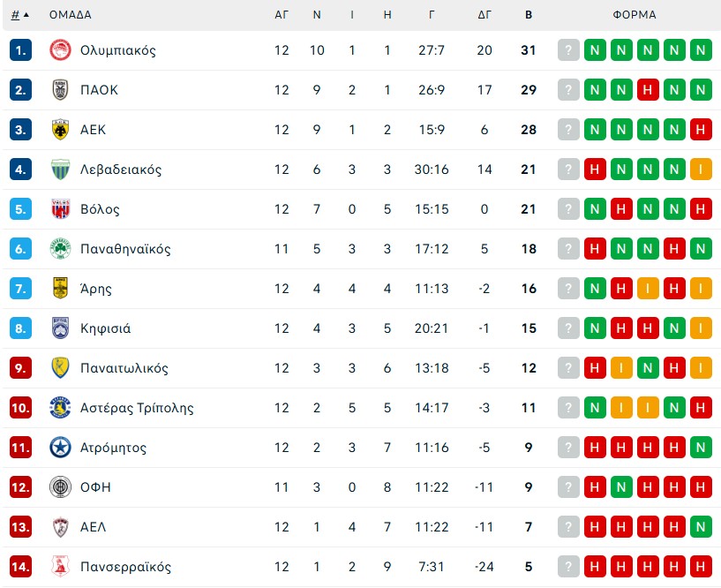Click the ΑΕΚ yellow crest icon

(x=60, y=130)
